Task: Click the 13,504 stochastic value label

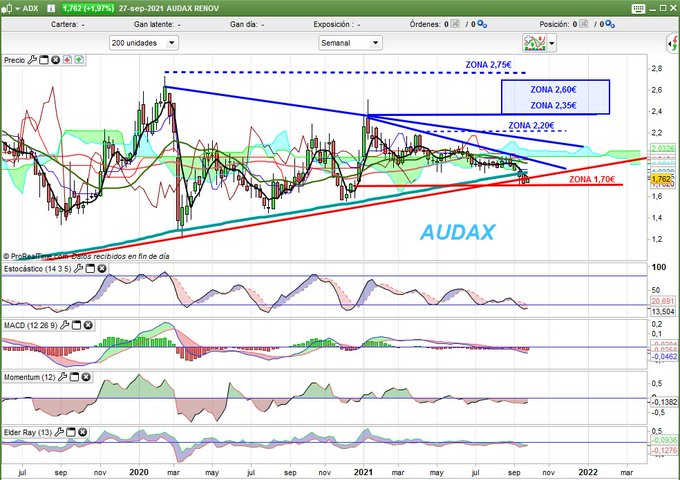Action: 663,311
